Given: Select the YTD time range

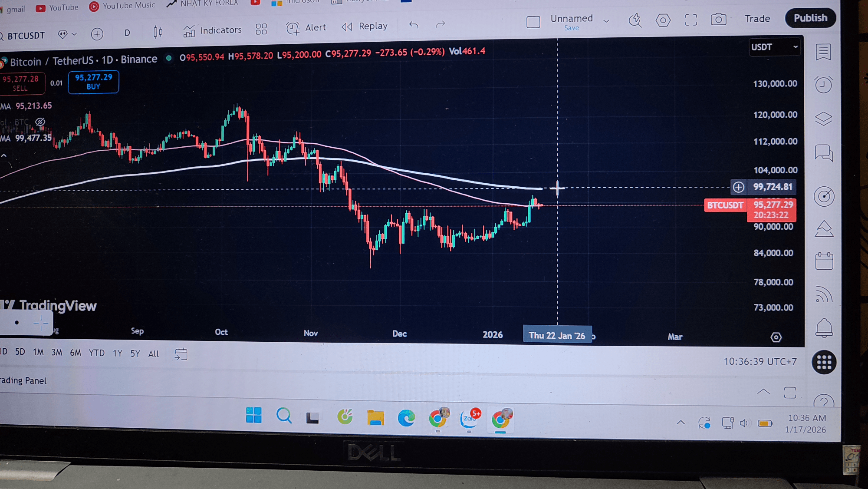Looking at the screenshot, I should coord(96,353).
